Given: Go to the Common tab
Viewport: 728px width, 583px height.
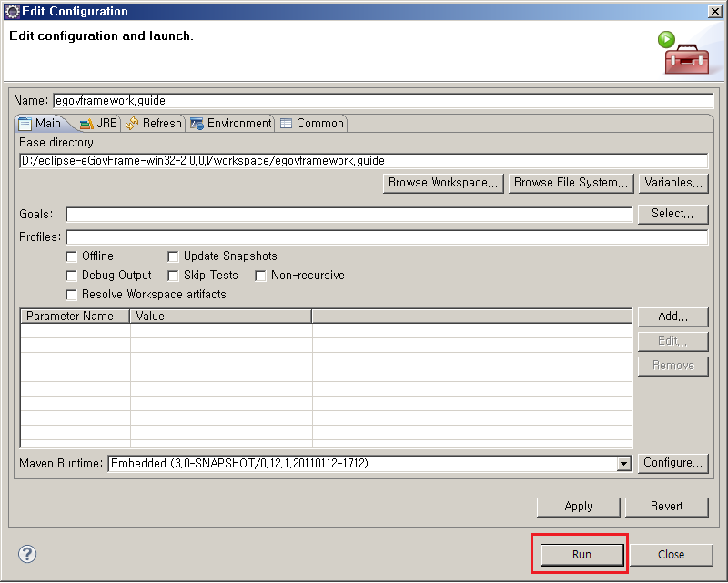Looking at the screenshot, I should (311, 123).
